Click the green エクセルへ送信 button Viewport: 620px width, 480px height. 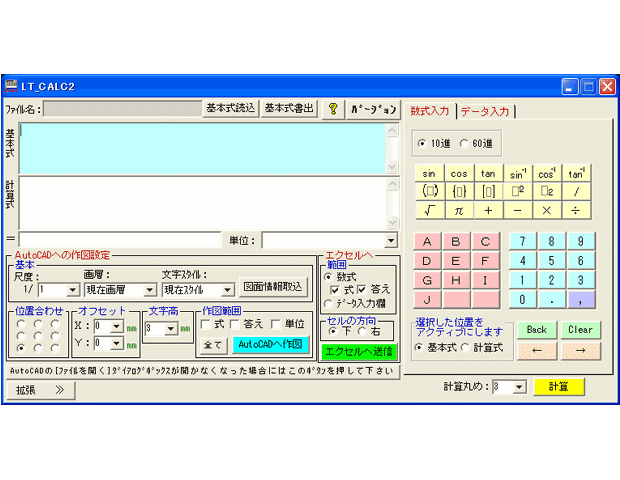(358, 351)
